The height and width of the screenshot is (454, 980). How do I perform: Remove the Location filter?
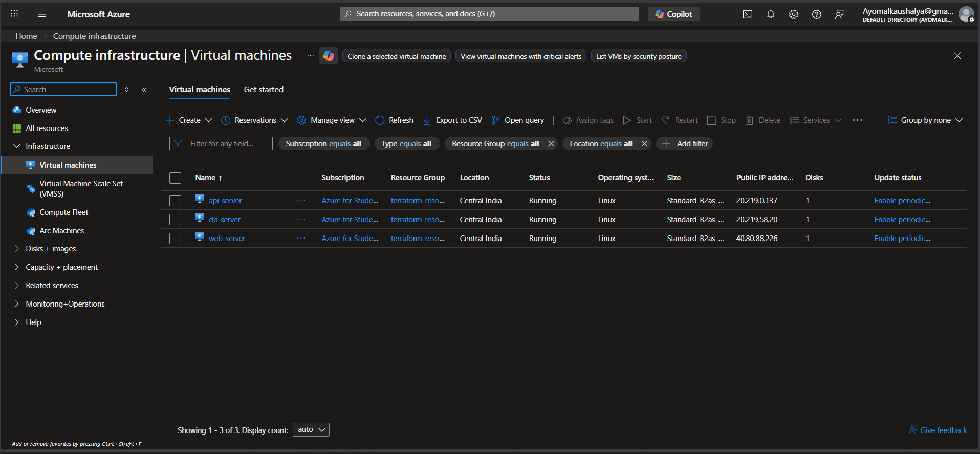pos(644,144)
